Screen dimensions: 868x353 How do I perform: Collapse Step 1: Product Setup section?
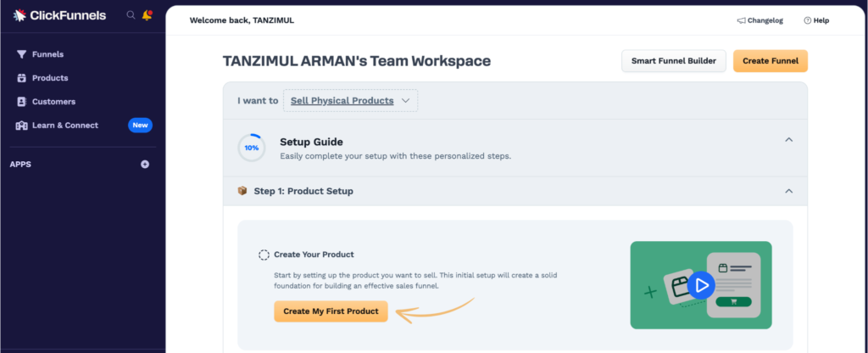click(789, 191)
